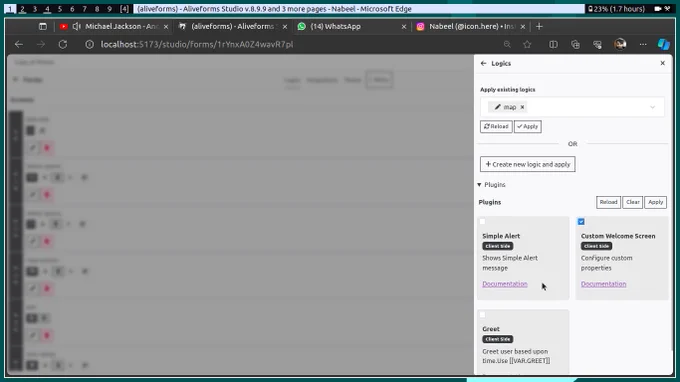
Task: Switch to workspace 2
Action: click(23, 9)
